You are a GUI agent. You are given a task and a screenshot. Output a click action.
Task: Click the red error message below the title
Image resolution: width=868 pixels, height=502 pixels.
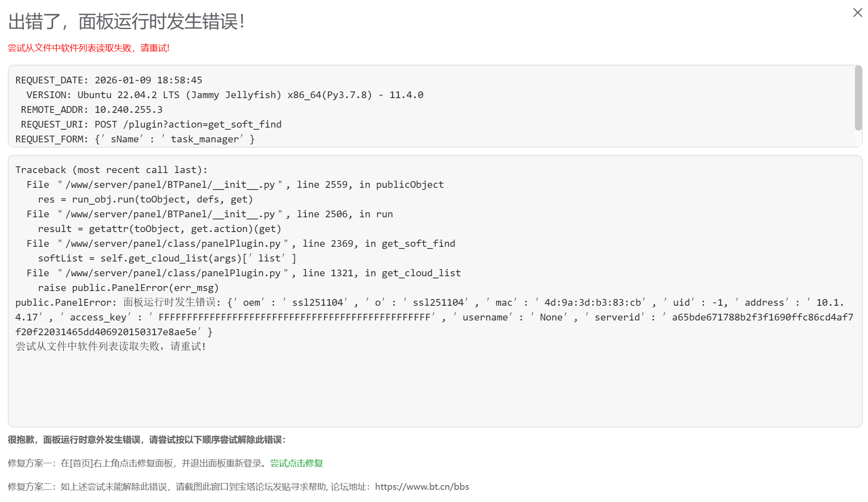click(x=88, y=48)
